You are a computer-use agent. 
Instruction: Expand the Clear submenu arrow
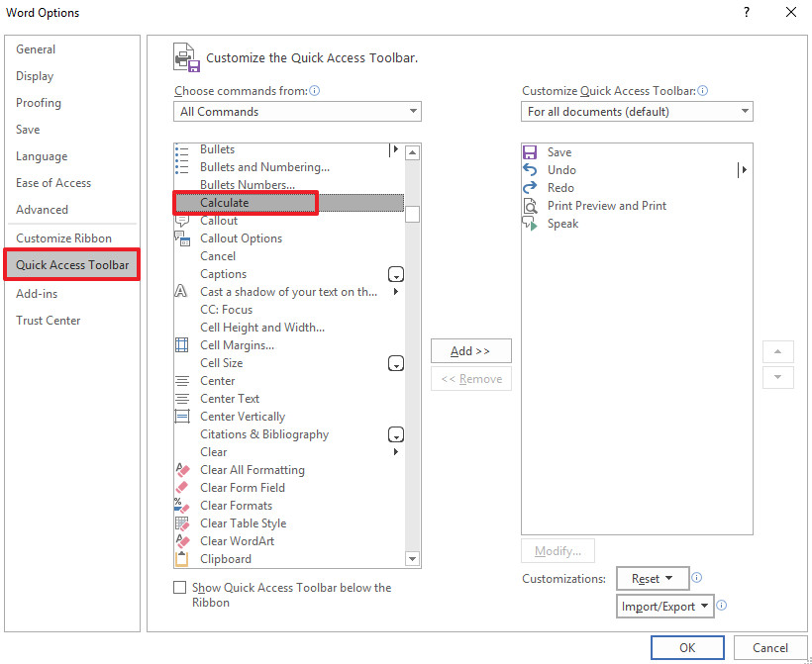coord(396,452)
